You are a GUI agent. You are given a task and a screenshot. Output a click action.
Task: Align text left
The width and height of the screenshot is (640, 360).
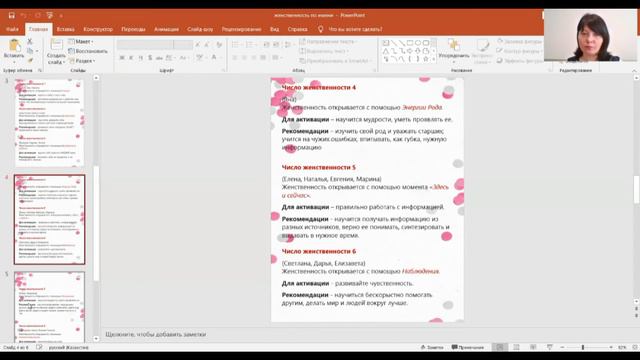coord(235,58)
